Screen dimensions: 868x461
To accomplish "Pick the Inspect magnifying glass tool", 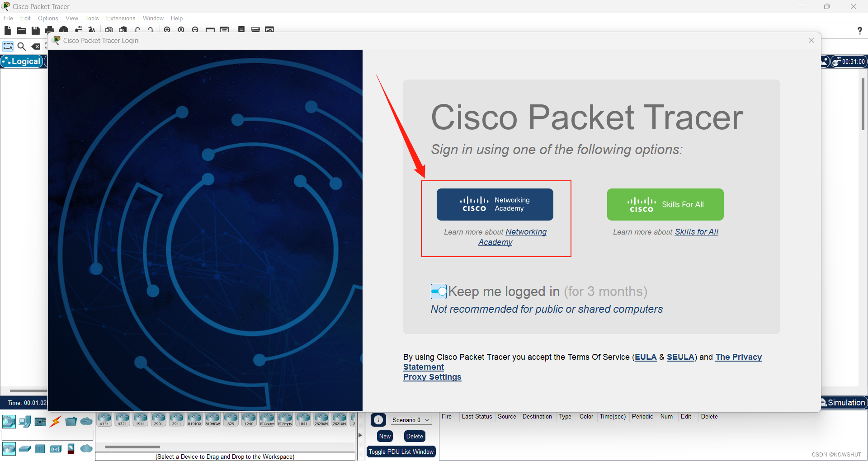I will pos(21,46).
